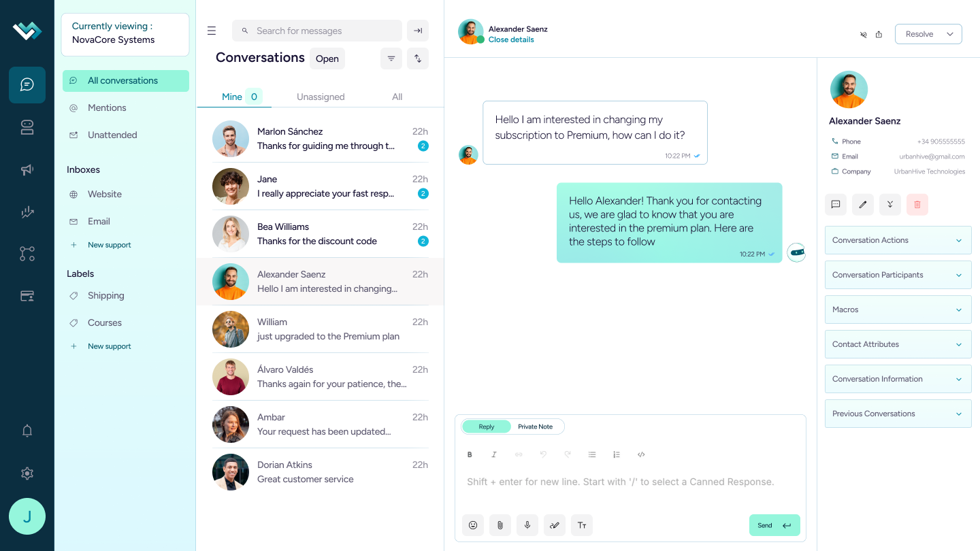Viewport: 980px width, 551px height.
Task: Select Mentions in the sidebar menu
Action: click(x=107, y=107)
